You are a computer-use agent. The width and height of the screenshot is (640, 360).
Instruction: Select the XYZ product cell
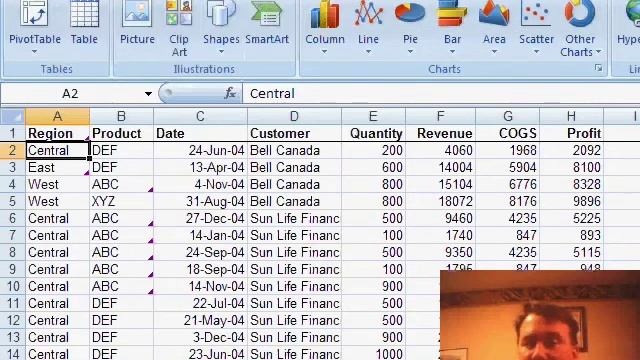coord(121,201)
